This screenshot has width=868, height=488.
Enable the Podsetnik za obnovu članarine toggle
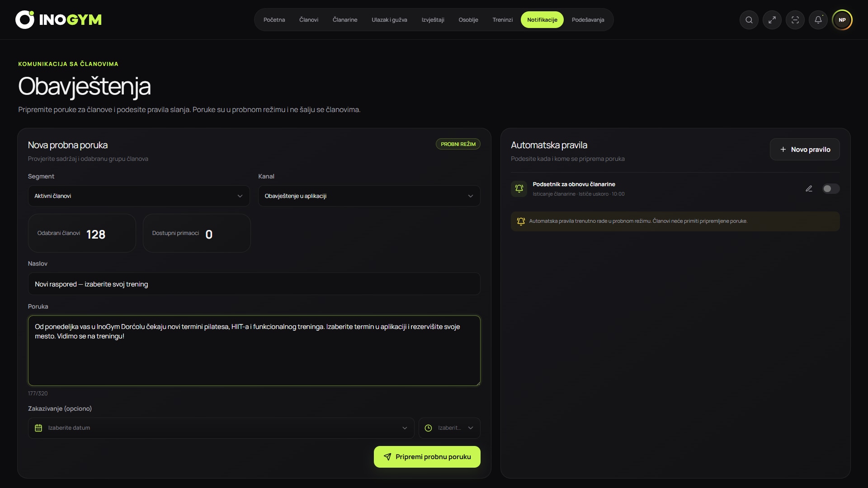831,189
